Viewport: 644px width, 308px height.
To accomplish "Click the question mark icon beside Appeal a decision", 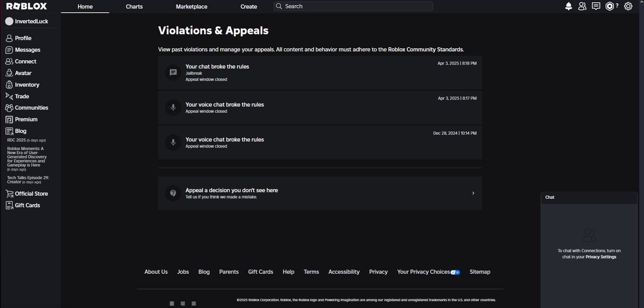I will tap(173, 193).
